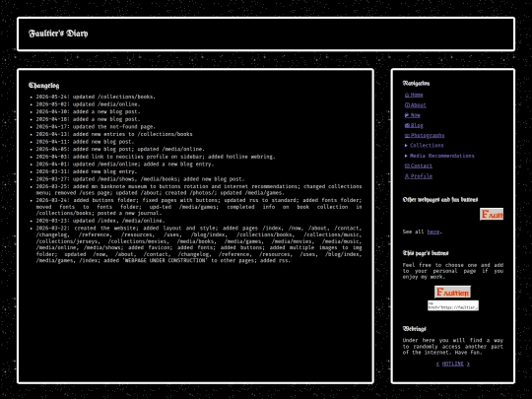This screenshot has height=399, width=532.
Task: Focus the button embed code text box
Action: point(453,305)
